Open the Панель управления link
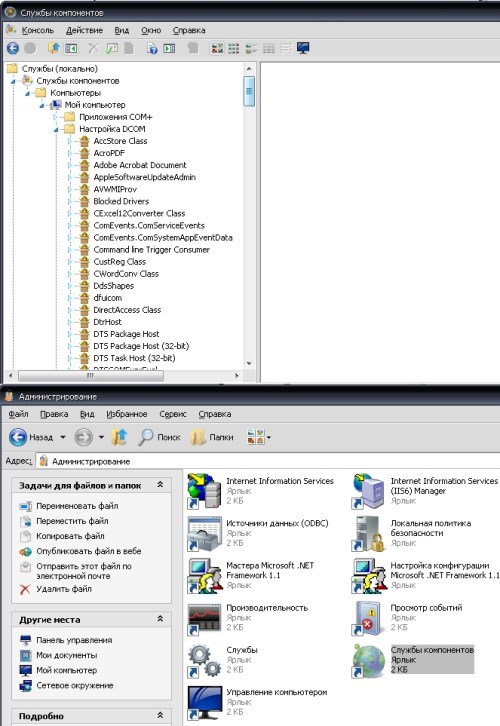The image size is (500, 726). tap(74, 640)
